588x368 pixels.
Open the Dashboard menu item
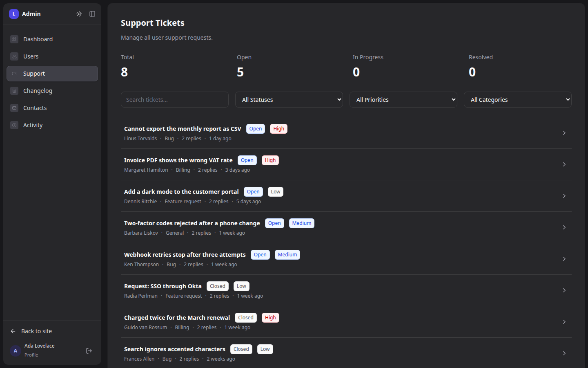(x=52, y=39)
